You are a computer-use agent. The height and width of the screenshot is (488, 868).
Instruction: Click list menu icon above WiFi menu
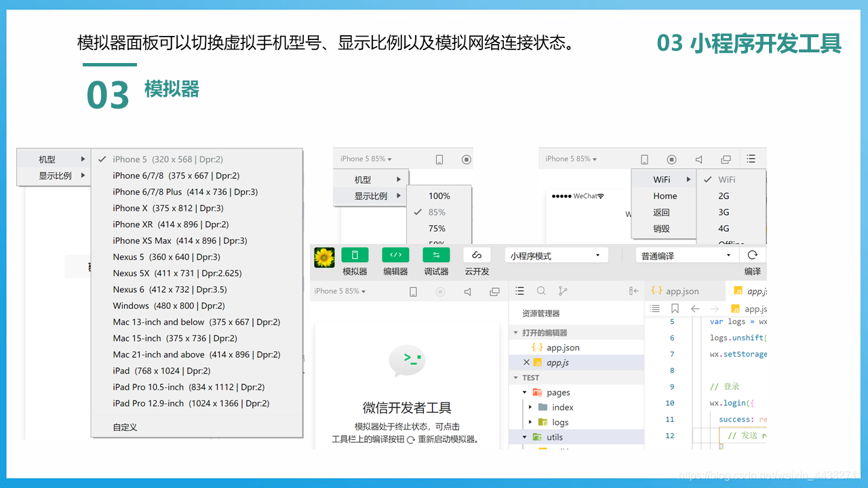coord(751,159)
